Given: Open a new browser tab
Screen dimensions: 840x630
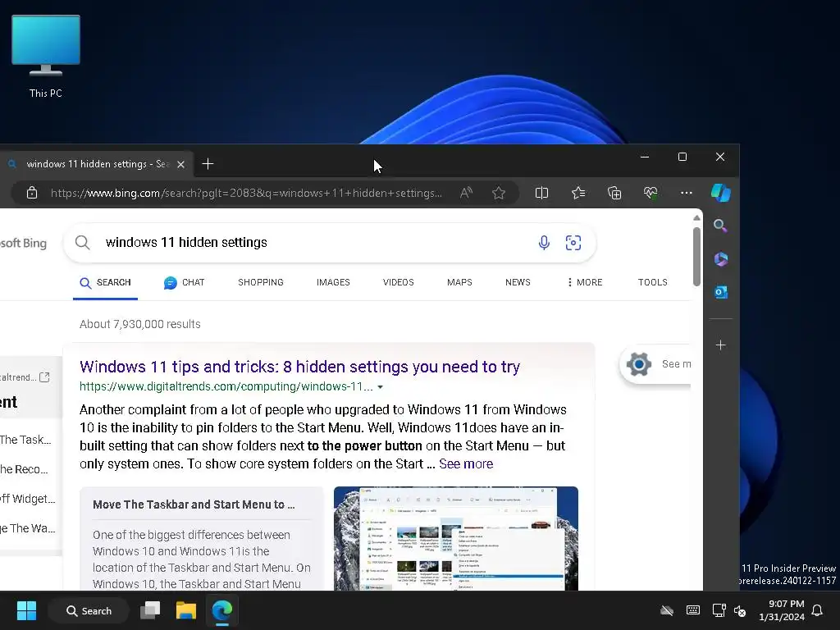Looking at the screenshot, I should pos(208,164).
